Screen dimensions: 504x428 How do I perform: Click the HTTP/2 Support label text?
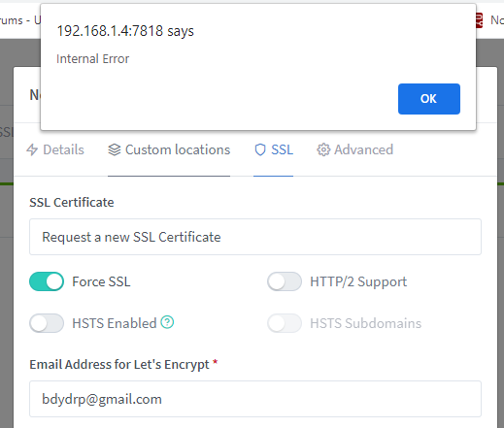point(358,281)
